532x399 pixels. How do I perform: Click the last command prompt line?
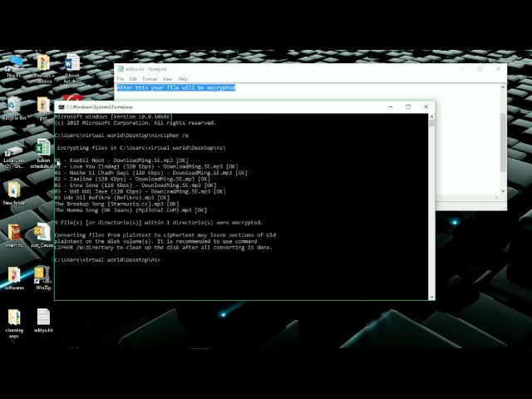pos(107,260)
